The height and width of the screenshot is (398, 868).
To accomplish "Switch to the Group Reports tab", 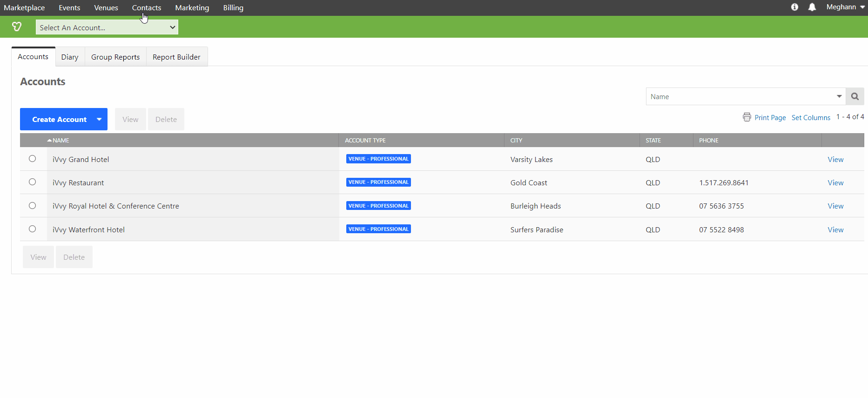I will point(115,57).
